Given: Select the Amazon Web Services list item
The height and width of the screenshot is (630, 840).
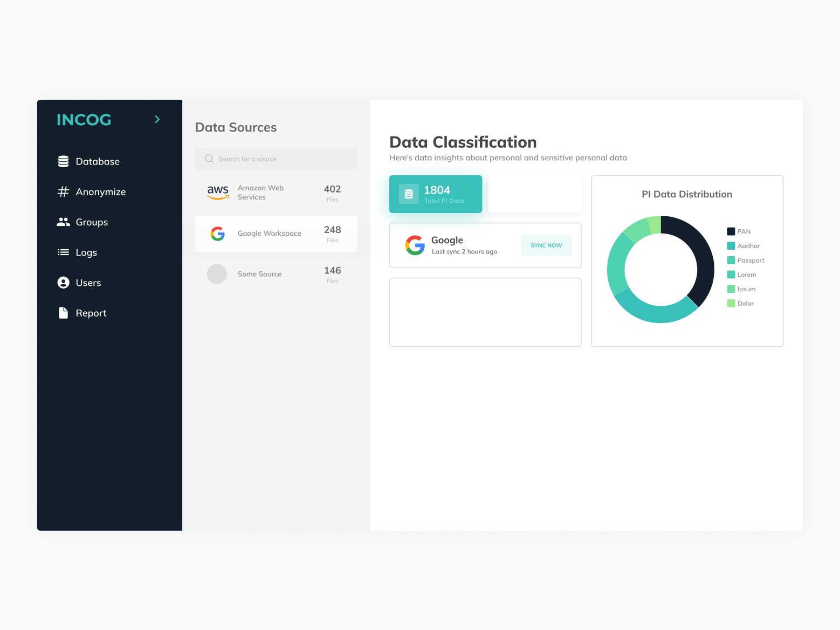Looking at the screenshot, I should 276,193.
